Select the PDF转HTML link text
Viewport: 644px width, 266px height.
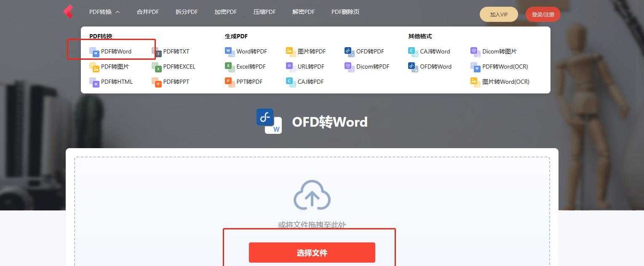tap(117, 82)
